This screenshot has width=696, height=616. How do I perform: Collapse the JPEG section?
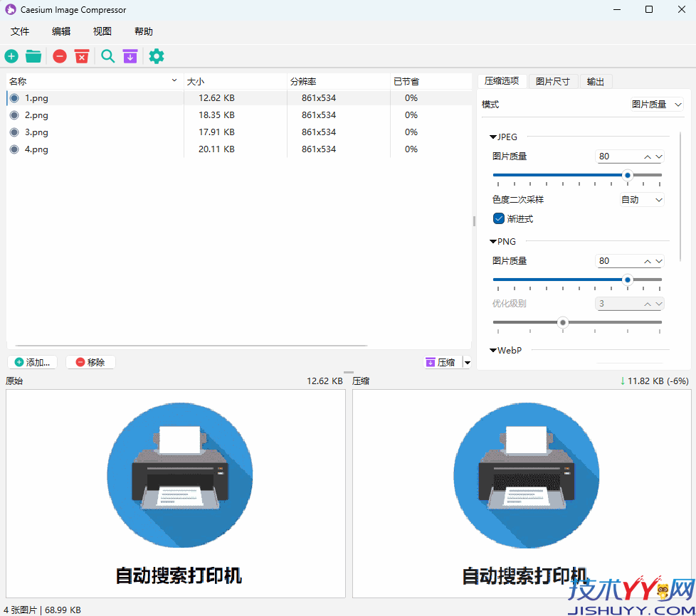point(493,137)
